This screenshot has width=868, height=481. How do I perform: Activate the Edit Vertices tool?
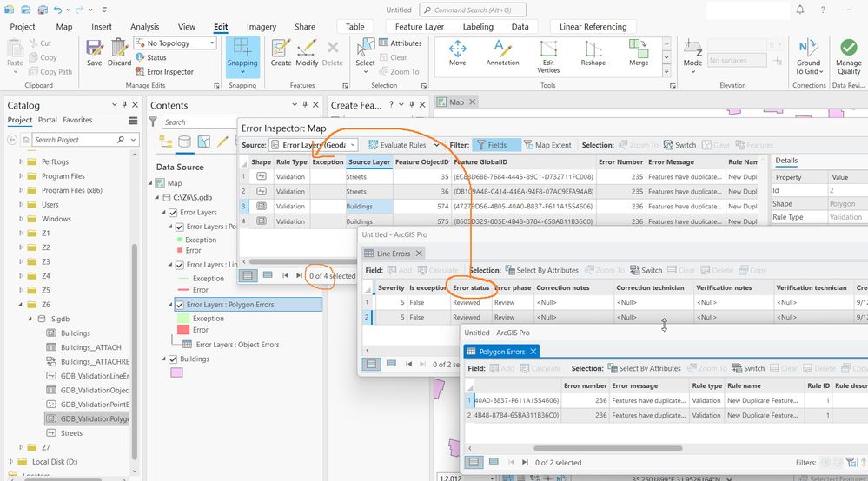tap(548, 56)
